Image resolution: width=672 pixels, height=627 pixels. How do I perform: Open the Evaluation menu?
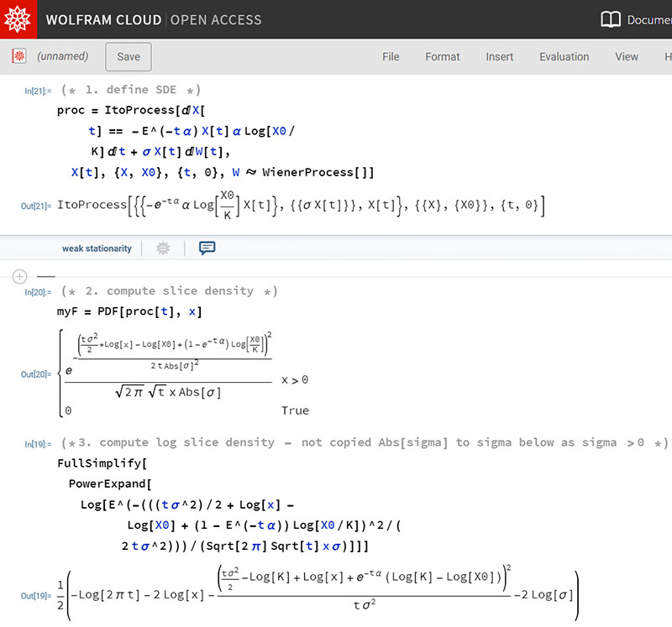point(564,57)
